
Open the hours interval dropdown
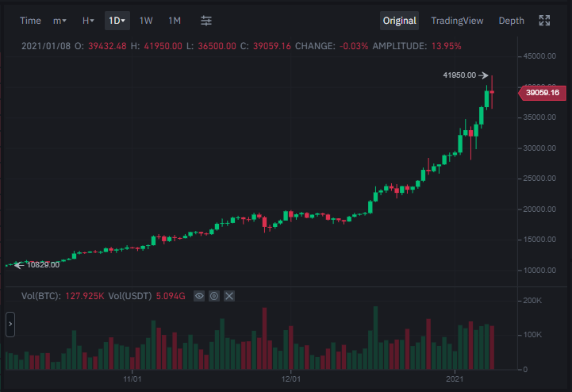[x=88, y=21]
